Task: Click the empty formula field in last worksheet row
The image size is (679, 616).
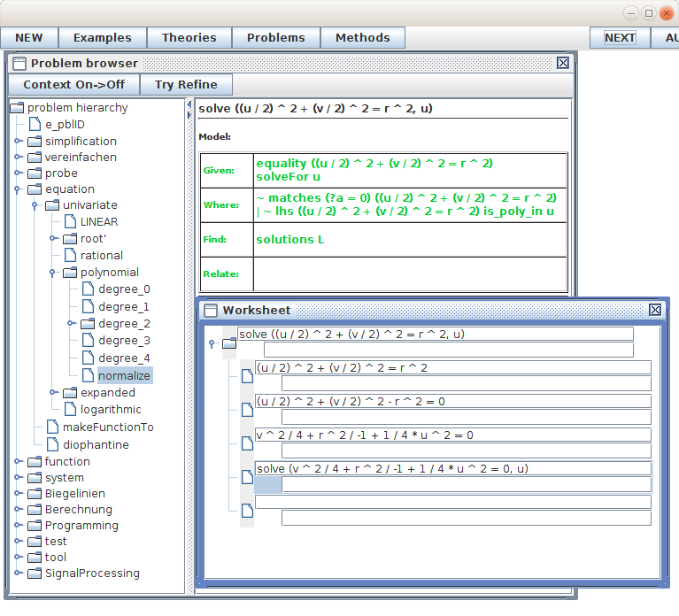Action: point(453,502)
